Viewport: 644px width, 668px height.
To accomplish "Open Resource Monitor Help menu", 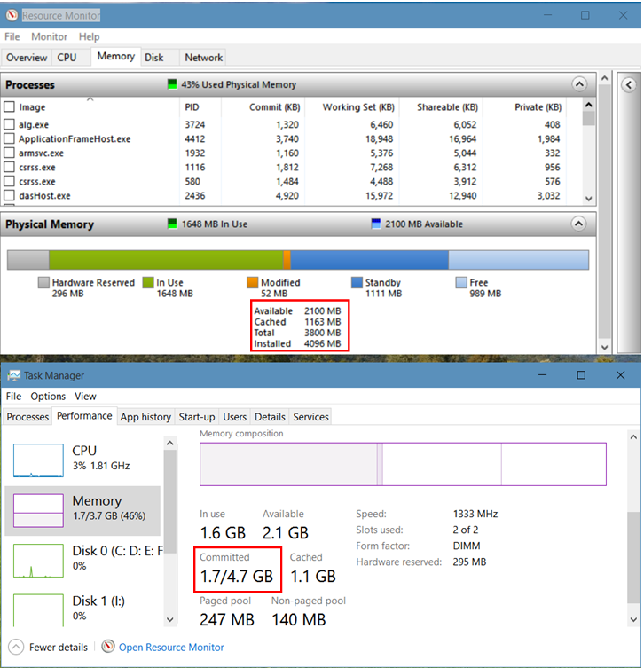I will pos(89,36).
